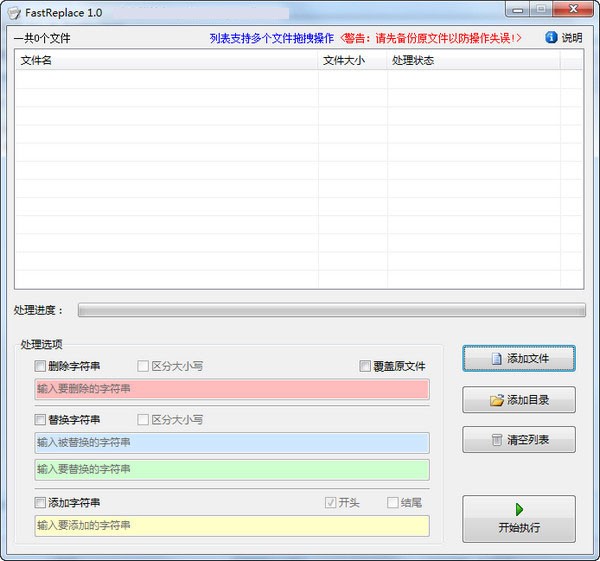This screenshot has width=600, height=561.
Task: Click the blue 列表支持多个文件拖拽操作 text
Action: coord(272,38)
